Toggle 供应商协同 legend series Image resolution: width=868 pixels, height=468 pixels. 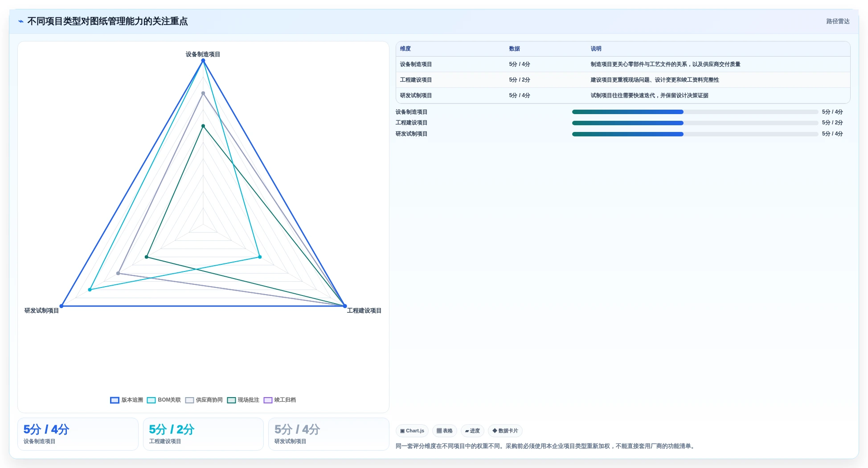point(204,400)
